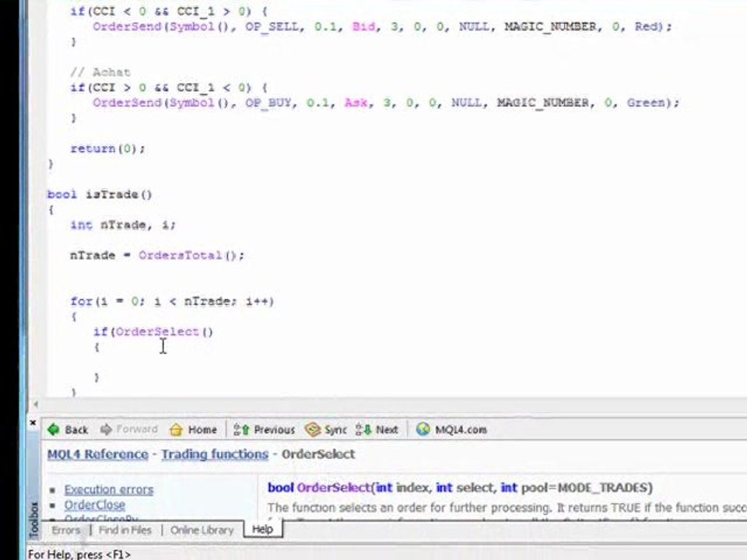Click the 'bool isTrade()' function declaration
Viewport: 747px width, 560px height.
(x=100, y=194)
